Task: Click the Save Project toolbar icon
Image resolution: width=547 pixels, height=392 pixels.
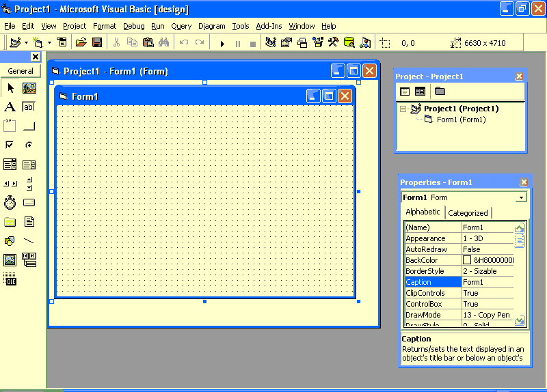Action: 97,42
